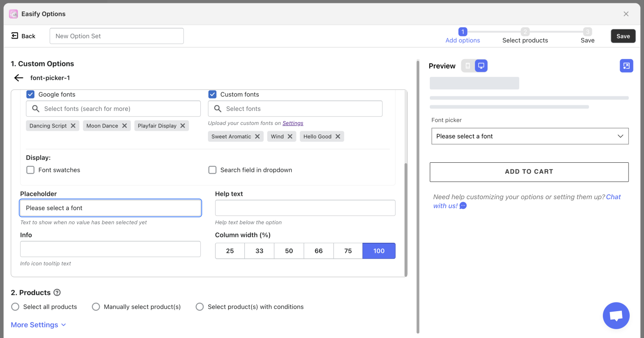Enable the Font swatches checkbox

point(31,170)
